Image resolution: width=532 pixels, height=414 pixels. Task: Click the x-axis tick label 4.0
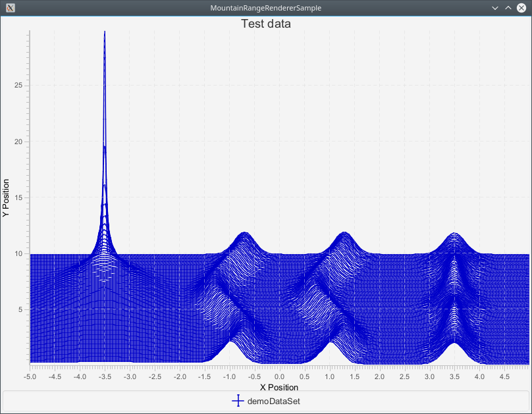(479, 376)
